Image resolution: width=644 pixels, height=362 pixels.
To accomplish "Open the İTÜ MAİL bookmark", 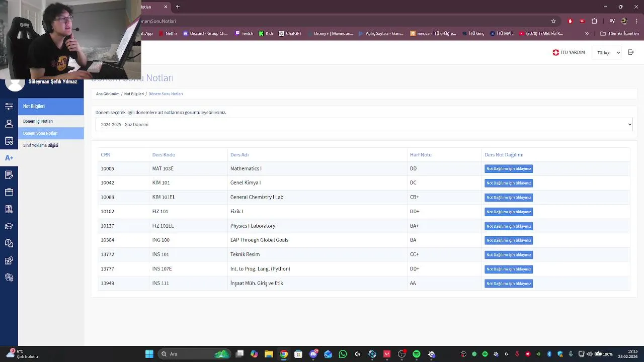I will (x=501, y=34).
